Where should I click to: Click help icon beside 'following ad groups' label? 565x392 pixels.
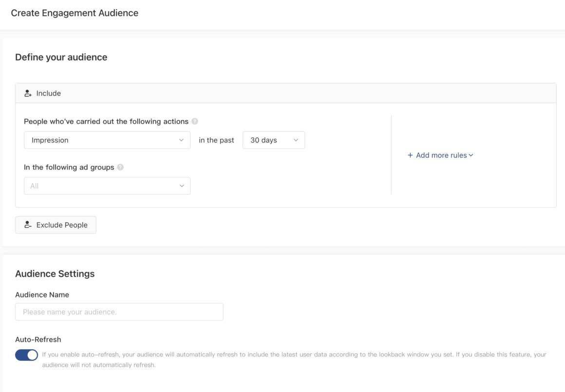click(x=120, y=167)
